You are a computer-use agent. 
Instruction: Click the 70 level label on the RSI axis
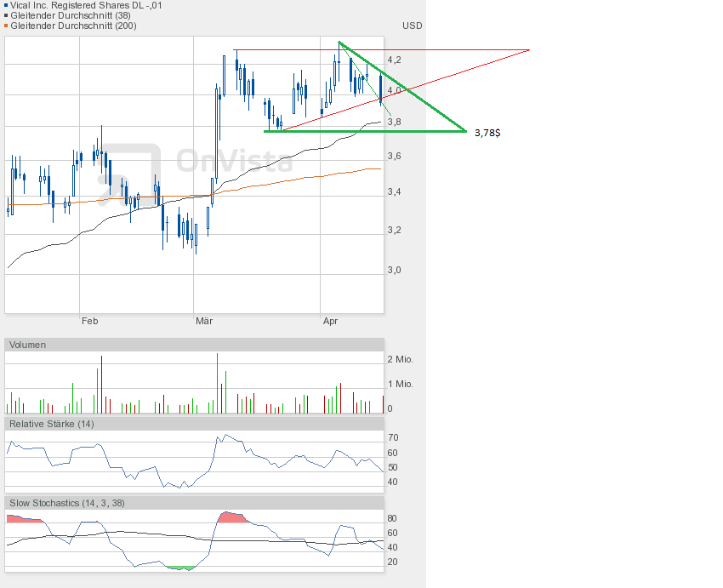393,437
